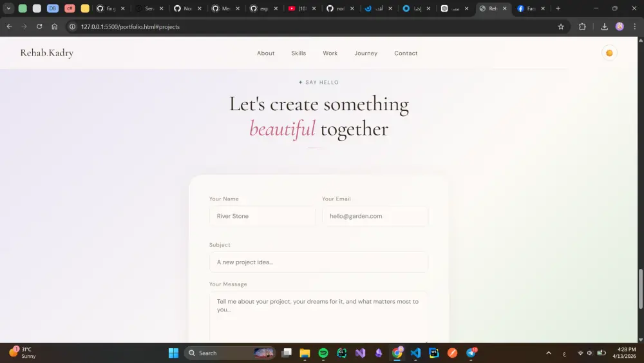The image size is (644, 363).
Task: Open the browser Home page icon
Action: pyautogui.click(x=54, y=26)
